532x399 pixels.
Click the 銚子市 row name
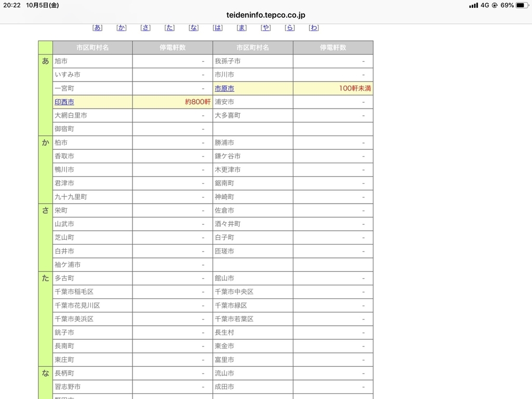tap(64, 332)
